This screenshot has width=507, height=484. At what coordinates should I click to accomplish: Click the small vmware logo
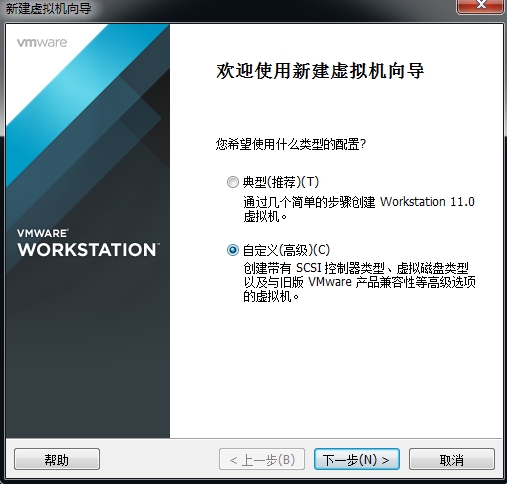(x=42, y=43)
